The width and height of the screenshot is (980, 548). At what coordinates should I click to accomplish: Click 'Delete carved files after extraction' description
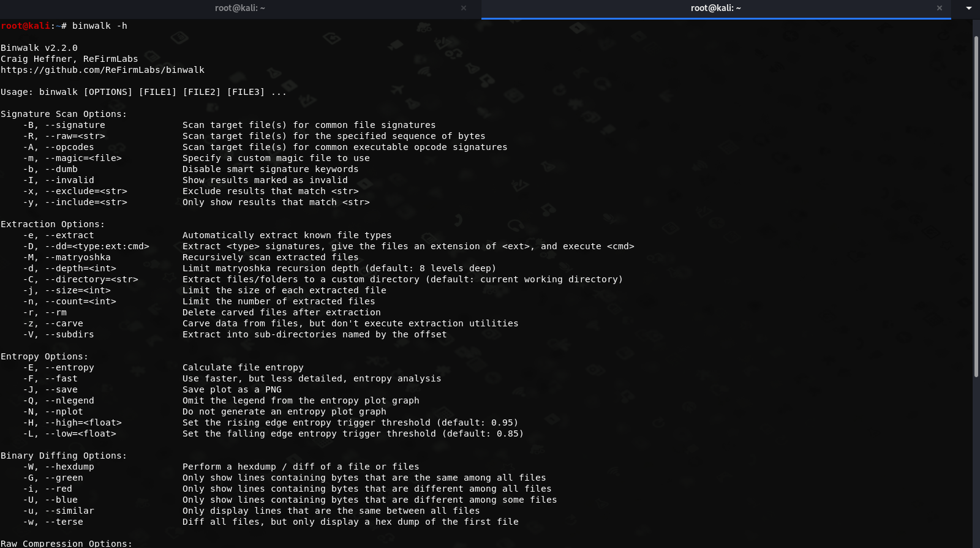(282, 312)
